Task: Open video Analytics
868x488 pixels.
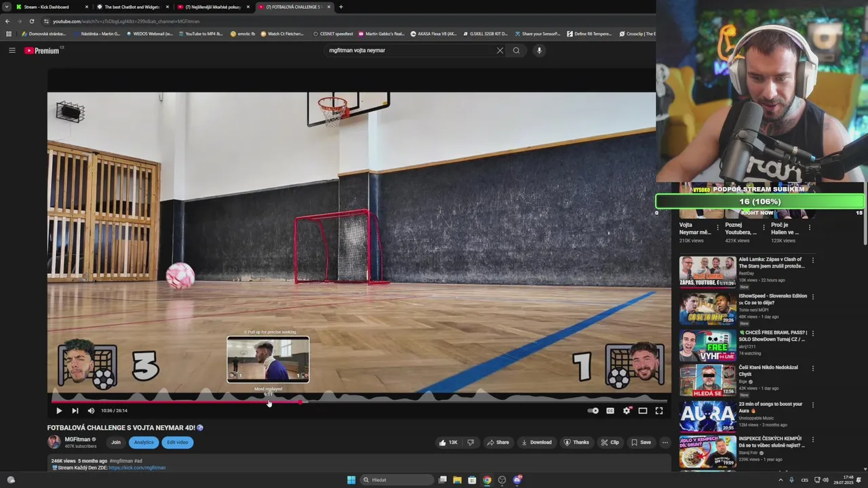Action: pos(144,443)
